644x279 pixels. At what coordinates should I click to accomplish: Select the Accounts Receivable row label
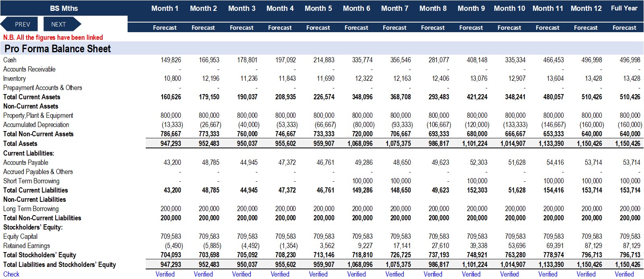click(x=29, y=69)
